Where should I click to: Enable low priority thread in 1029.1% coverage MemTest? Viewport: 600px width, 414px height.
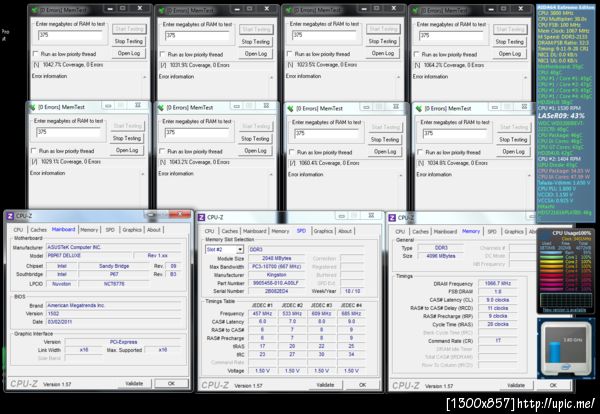[34, 151]
